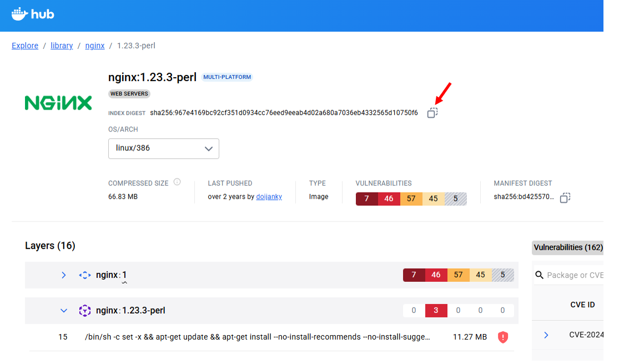Click unspecified 5 badge on nginx:1 row
This screenshot has width=629, height=364.
coord(502,275)
